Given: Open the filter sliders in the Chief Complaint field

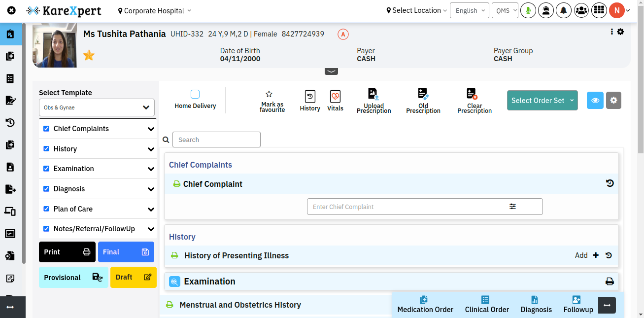Looking at the screenshot, I should tap(512, 206).
